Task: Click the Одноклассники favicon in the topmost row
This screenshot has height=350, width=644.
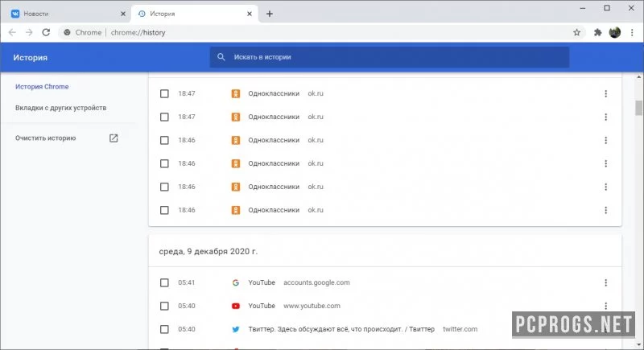Action: (236, 93)
